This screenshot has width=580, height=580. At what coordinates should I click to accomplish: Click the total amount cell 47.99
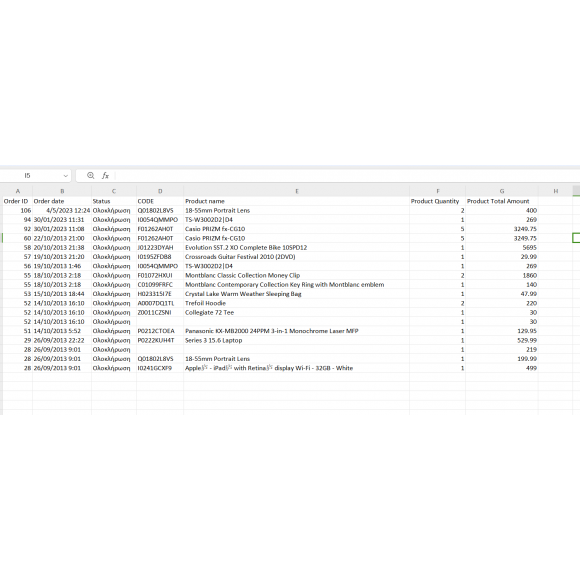pos(502,294)
